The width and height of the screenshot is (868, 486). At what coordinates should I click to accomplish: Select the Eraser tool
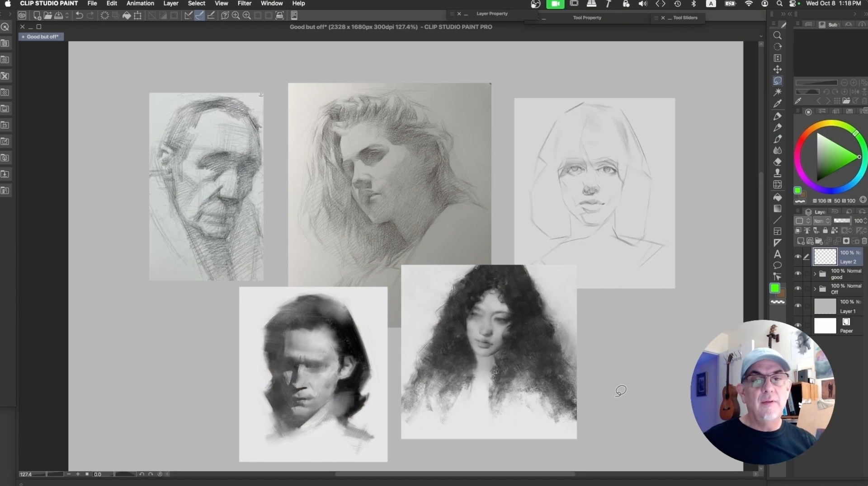point(777,162)
